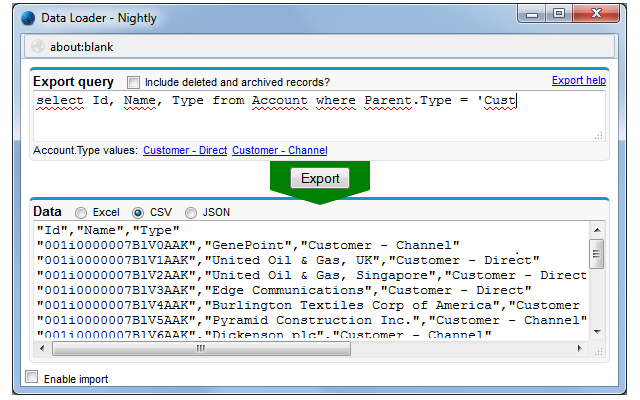Select the CSV data format option
Viewport: 640px width, 400px height.
tap(138, 212)
